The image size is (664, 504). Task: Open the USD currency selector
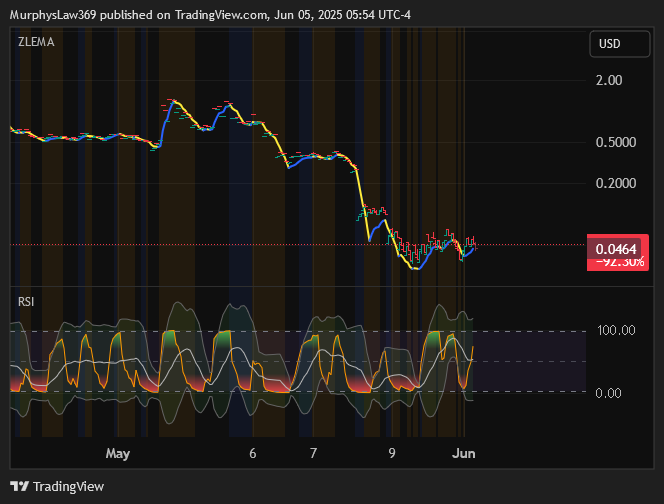tap(620, 44)
